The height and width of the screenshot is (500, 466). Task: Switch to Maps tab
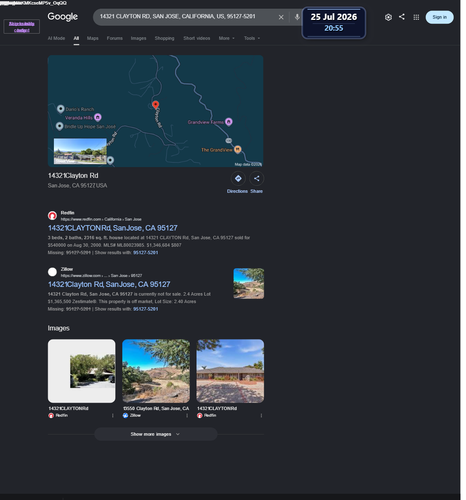(93, 39)
